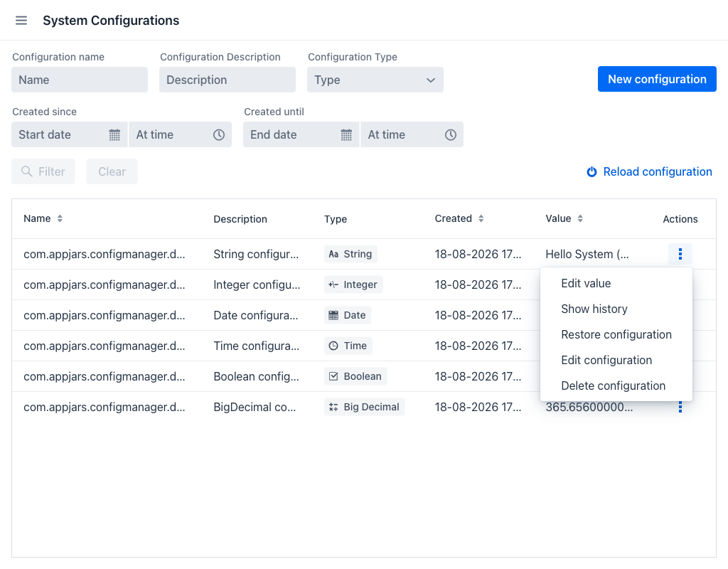Viewport: 728px width, 569px height.
Task: Click the Reload configuration link
Action: pyautogui.click(x=650, y=172)
